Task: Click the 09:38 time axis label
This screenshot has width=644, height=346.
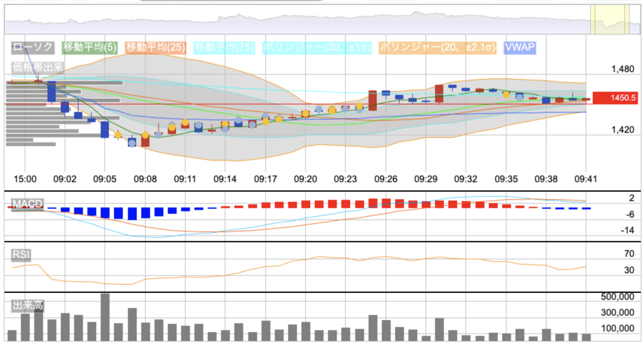Action: pyautogui.click(x=547, y=178)
